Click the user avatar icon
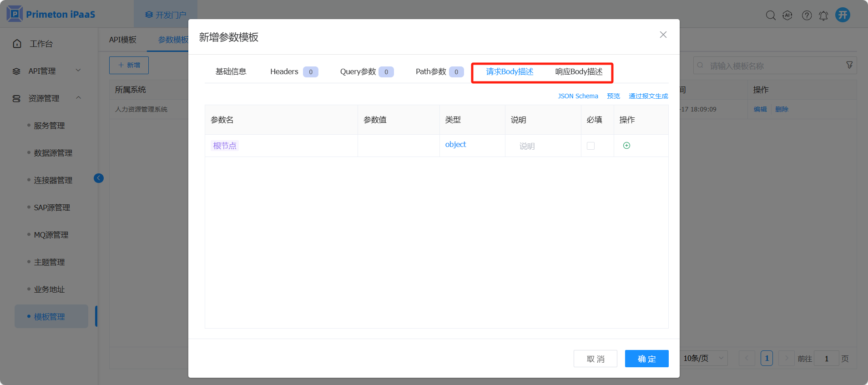Screen dimensions: 868x385 point(843,15)
